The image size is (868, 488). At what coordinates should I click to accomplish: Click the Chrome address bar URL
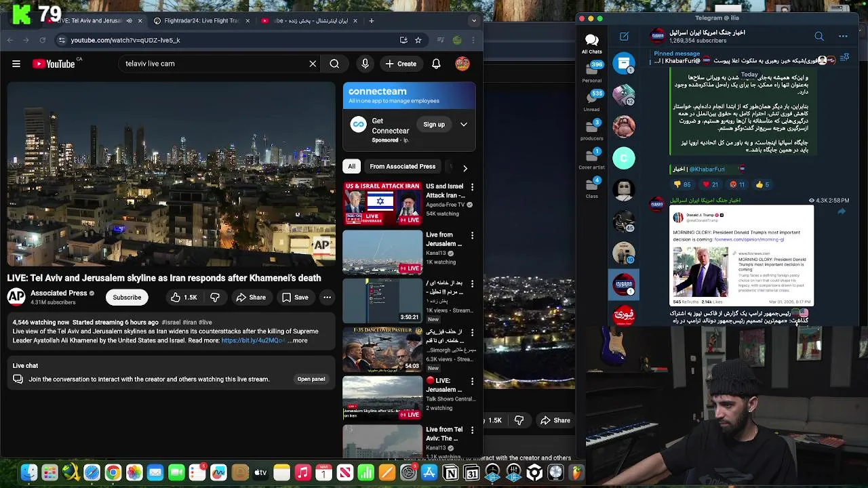click(x=125, y=40)
